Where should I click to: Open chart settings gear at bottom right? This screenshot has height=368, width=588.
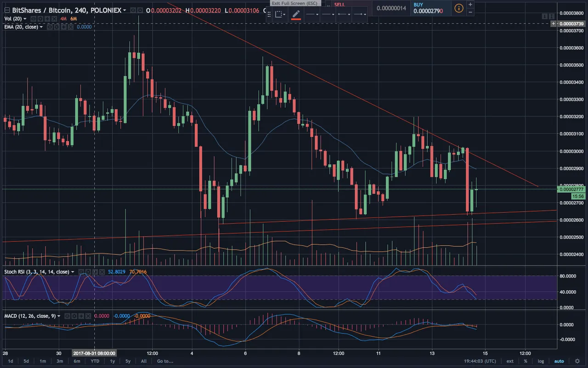click(x=578, y=361)
